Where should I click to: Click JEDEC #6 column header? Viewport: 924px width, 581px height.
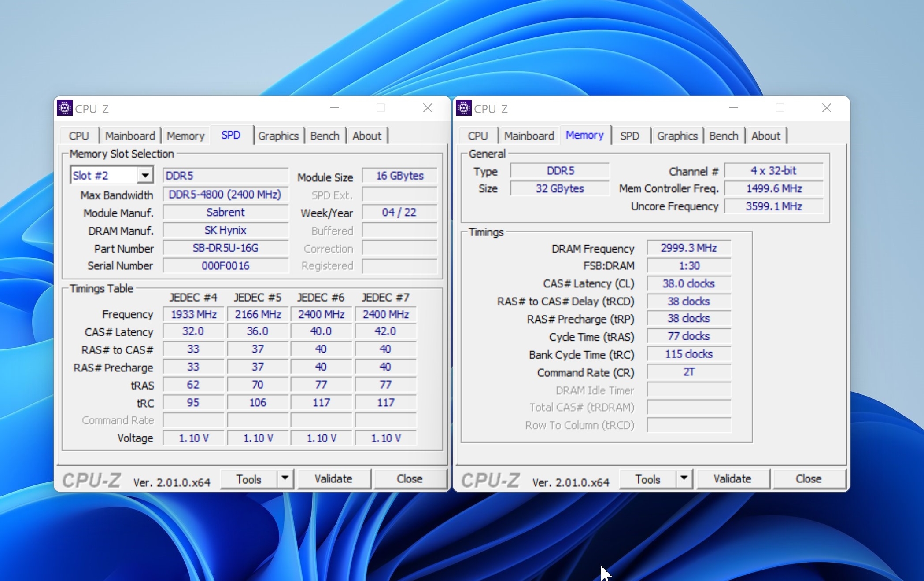(x=321, y=298)
